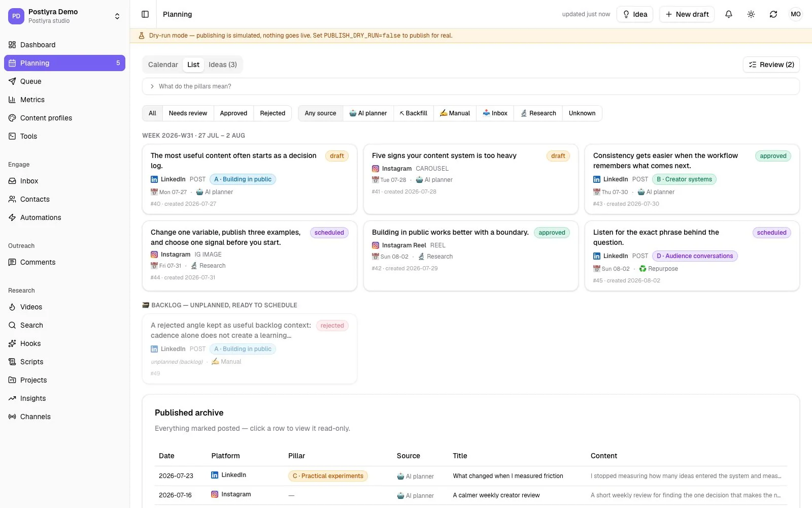
Task: Open 'Consistency gets easier' card
Action: (692, 179)
